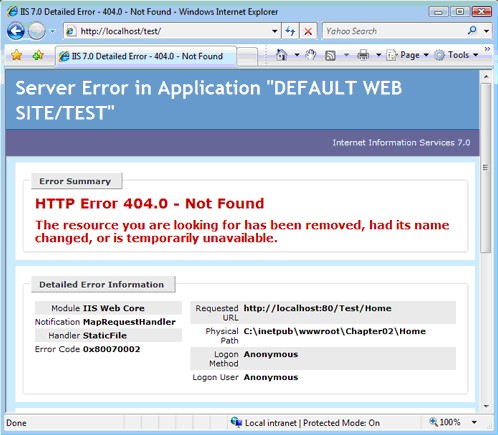
Task: Start search with the magnifier icon
Action: point(472,31)
